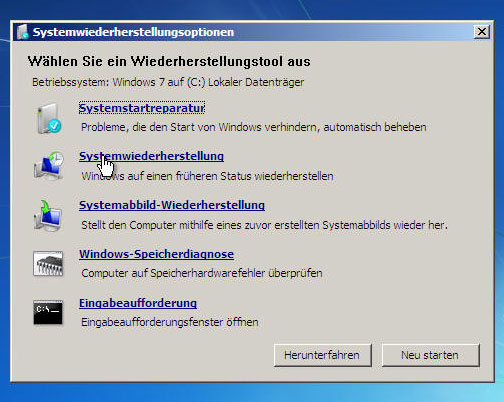This screenshot has height=402, width=504.
Task: Click description 'Probleme, die den Start von Windows verhindern'
Action: [x=199, y=127]
